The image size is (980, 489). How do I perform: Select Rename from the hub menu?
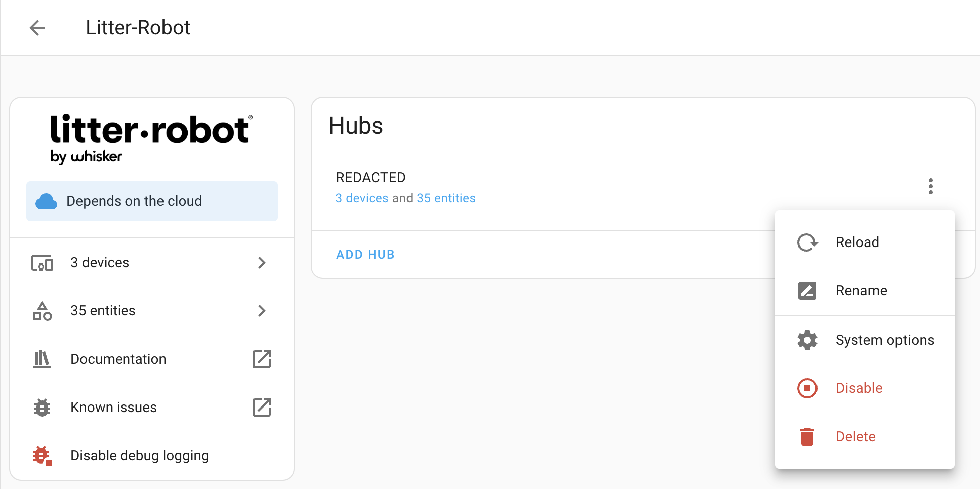coord(861,291)
